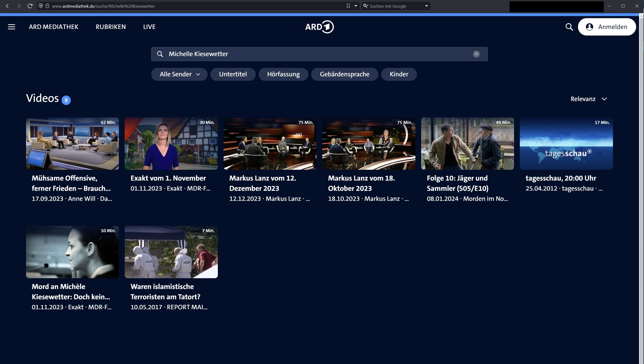Reload the page

click(x=30, y=6)
